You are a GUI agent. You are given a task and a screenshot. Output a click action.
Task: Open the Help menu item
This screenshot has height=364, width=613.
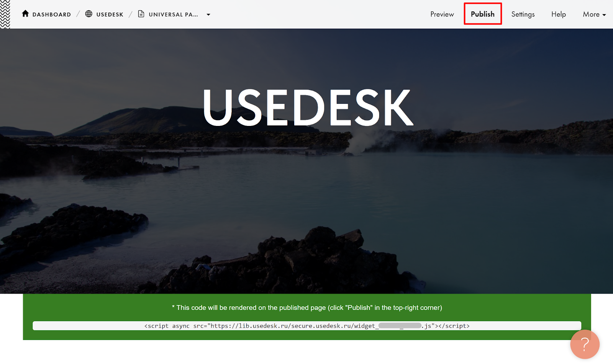point(559,14)
